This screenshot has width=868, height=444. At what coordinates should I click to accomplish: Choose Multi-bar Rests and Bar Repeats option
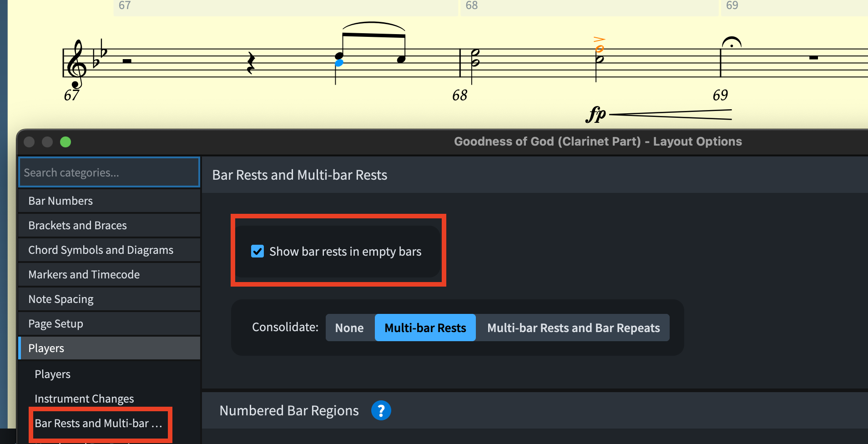(573, 328)
